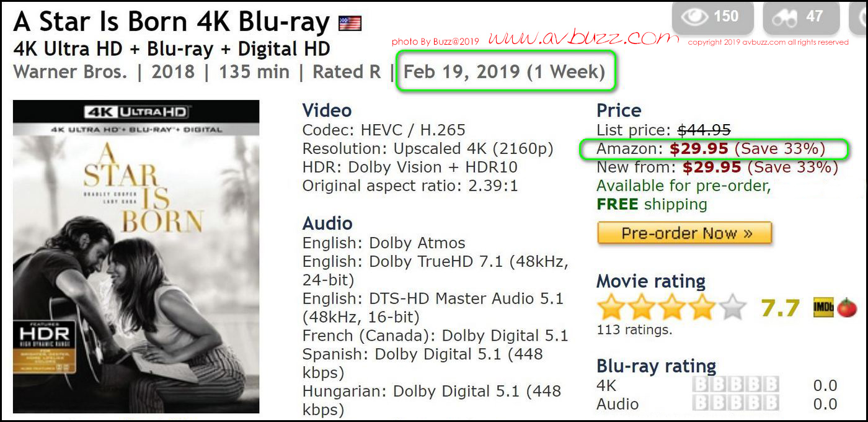Click the A Star Is Born 4K title

pyautogui.click(x=171, y=23)
